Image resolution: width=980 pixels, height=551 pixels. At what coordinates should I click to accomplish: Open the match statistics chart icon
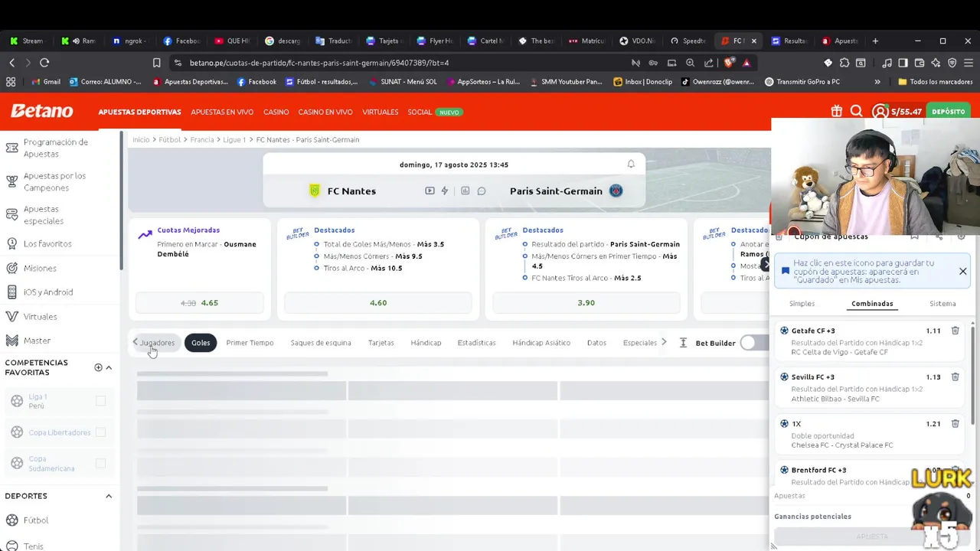coord(465,191)
